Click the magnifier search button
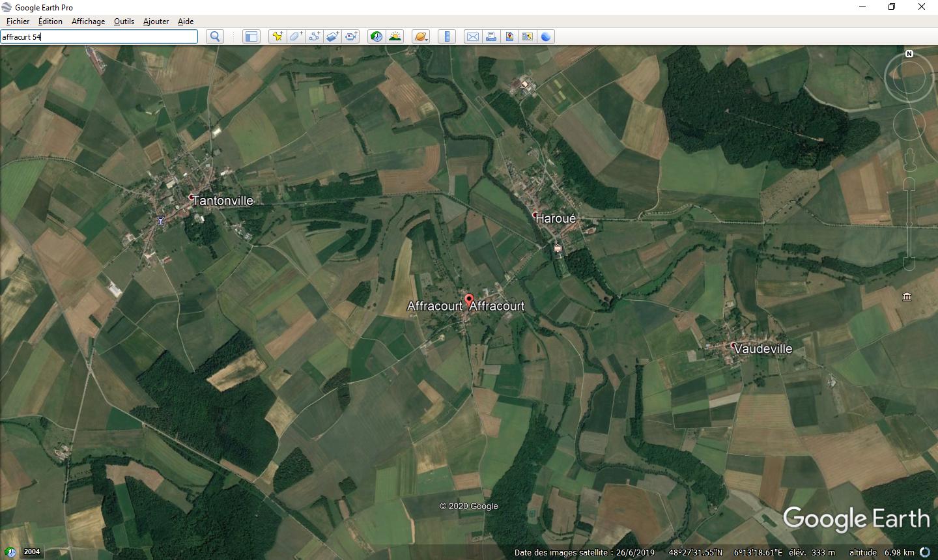This screenshot has width=938, height=560. (215, 36)
